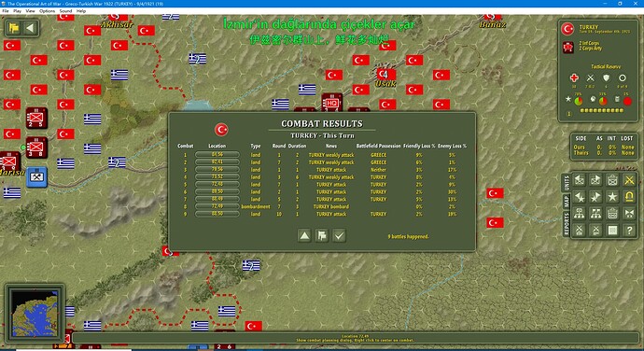Click the shield icon in Turkey panel
The image size is (644, 351).
coord(607,77)
